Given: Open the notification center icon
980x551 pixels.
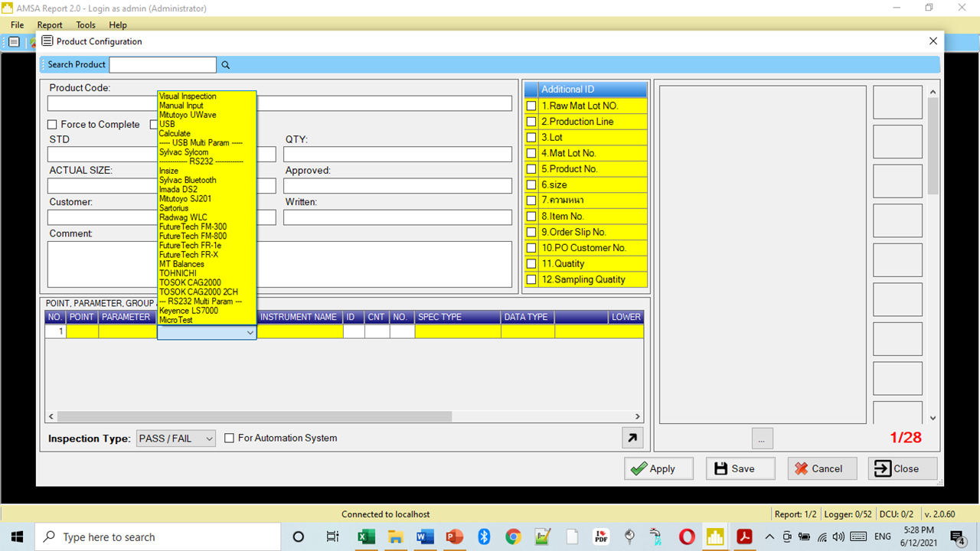Looking at the screenshot, I should 957,536.
